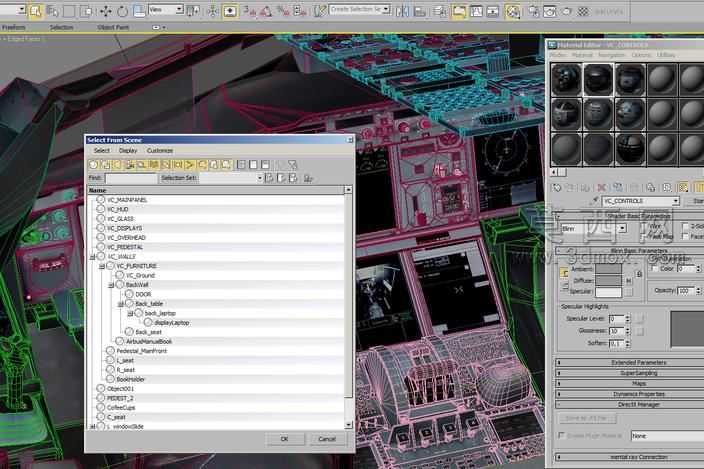Image resolution: width=704 pixels, height=469 pixels.
Task: Toggle the Angle Snap icon
Action: (266, 11)
